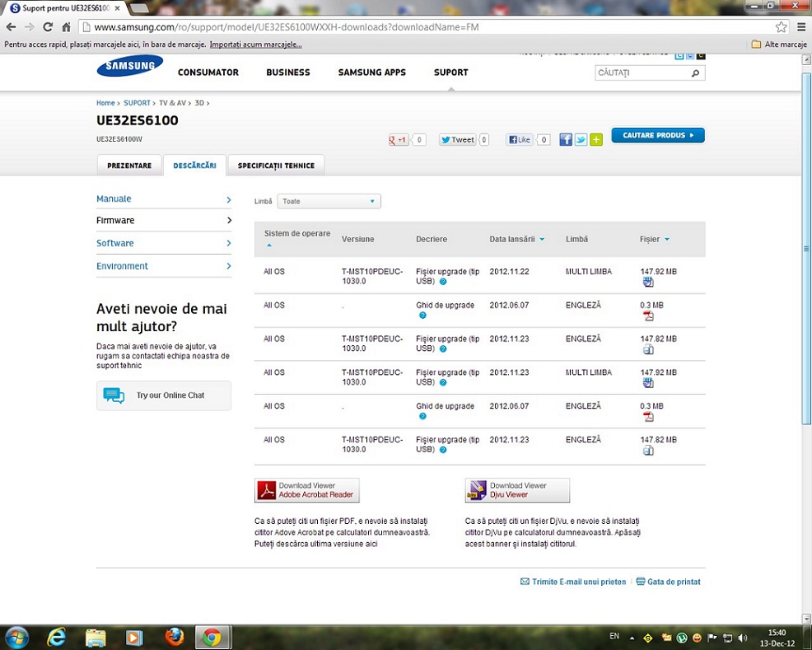Switch to the Specificații Tehnice tab
Image resolution: width=812 pixels, height=650 pixels.
click(276, 166)
